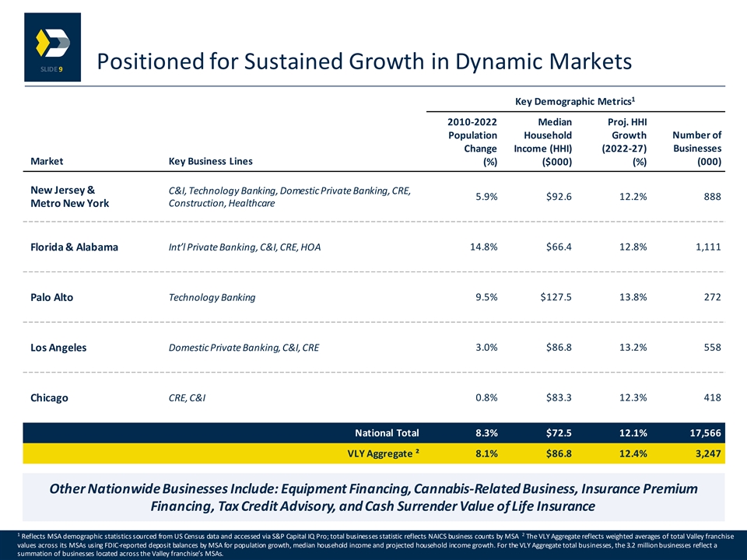Select the 2010-2022 Population Change header
The width and height of the screenshot is (747, 560).
tap(472, 142)
